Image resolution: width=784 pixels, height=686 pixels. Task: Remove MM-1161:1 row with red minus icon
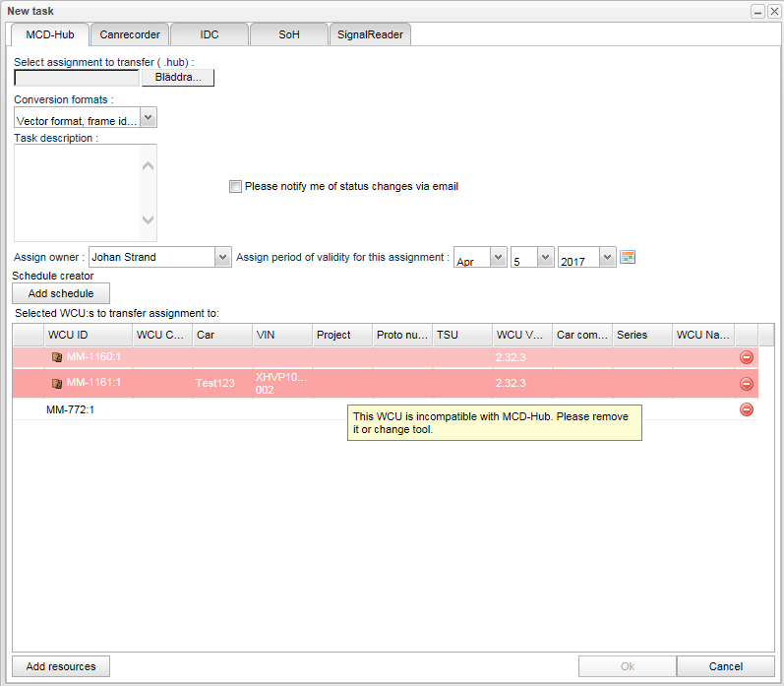[x=747, y=383]
